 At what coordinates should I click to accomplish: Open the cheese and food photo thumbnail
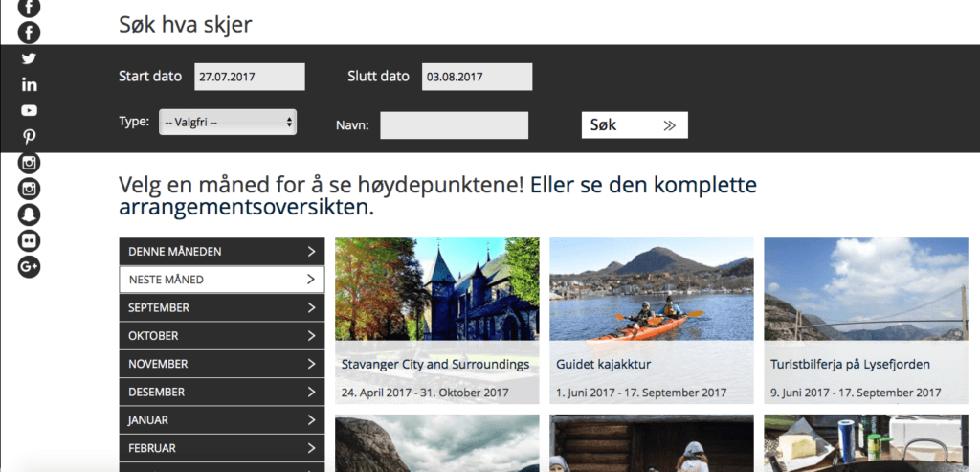point(865,443)
